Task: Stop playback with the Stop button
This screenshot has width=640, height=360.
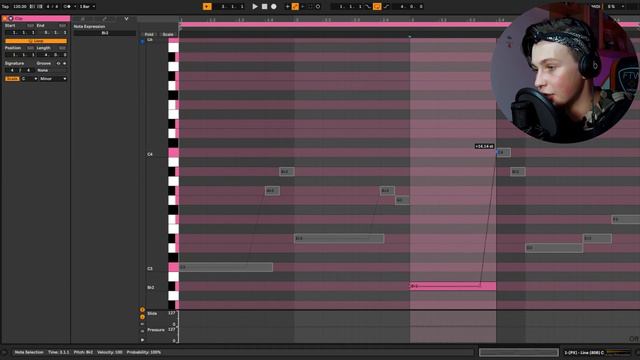Action: (x=264, y=7)
